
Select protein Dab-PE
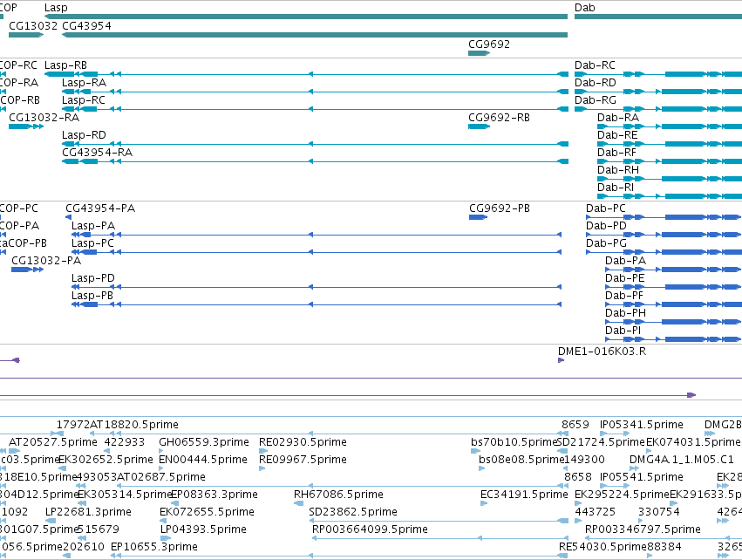625,278
